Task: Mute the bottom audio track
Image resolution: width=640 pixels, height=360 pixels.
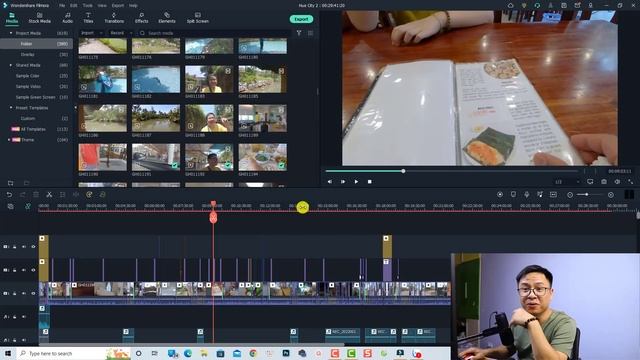Action: [x=24, y=340]
